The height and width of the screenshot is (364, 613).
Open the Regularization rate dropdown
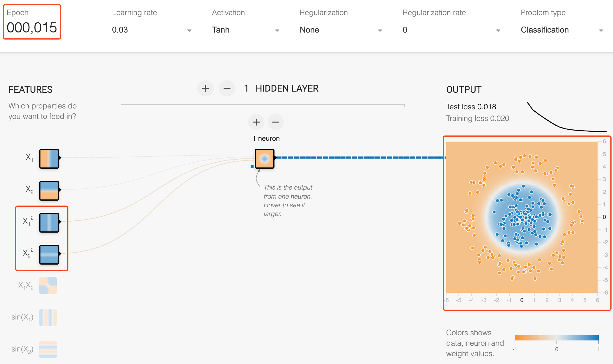tap(453, 30)
